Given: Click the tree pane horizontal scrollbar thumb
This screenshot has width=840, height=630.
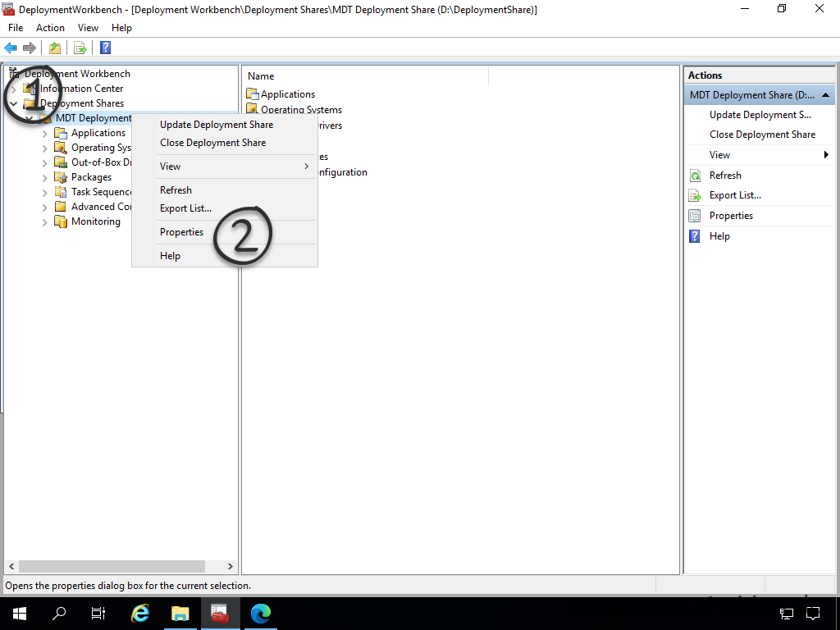Looking at the screenshot, I should click(112, 566).
